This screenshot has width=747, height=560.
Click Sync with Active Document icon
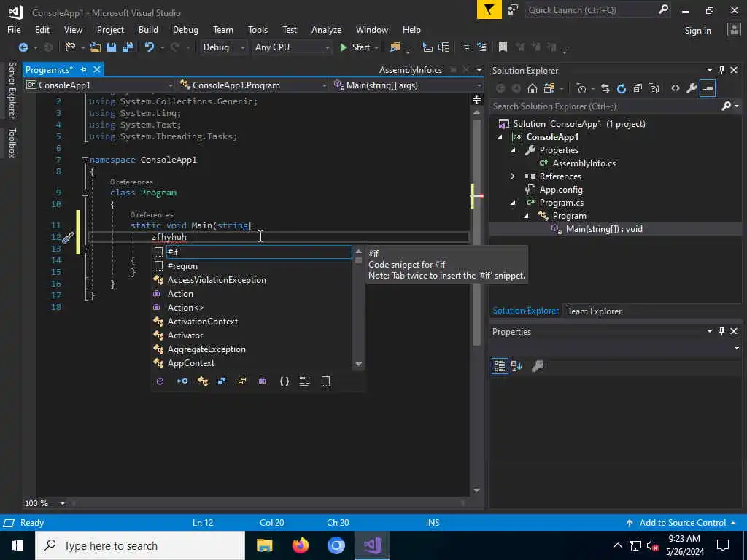[605, 88]
